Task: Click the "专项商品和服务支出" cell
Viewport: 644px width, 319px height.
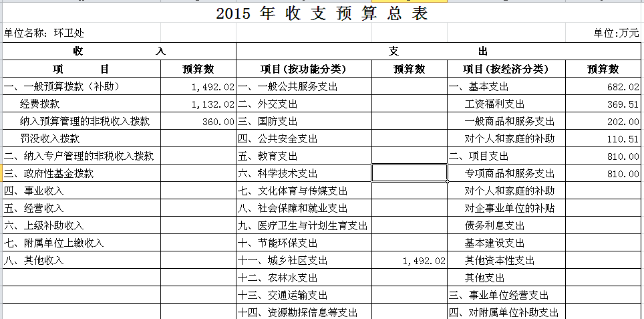Action: [x=509, y=173]
